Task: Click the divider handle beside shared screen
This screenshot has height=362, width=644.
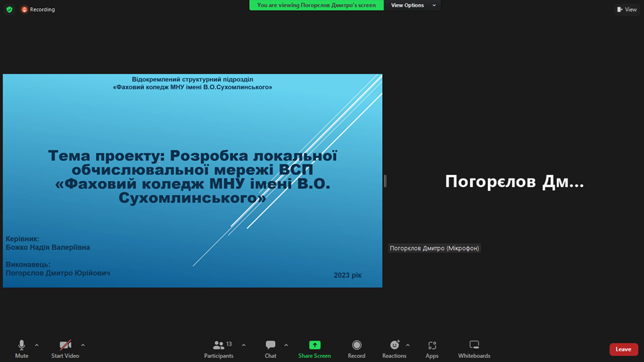Action: (385, 180)
